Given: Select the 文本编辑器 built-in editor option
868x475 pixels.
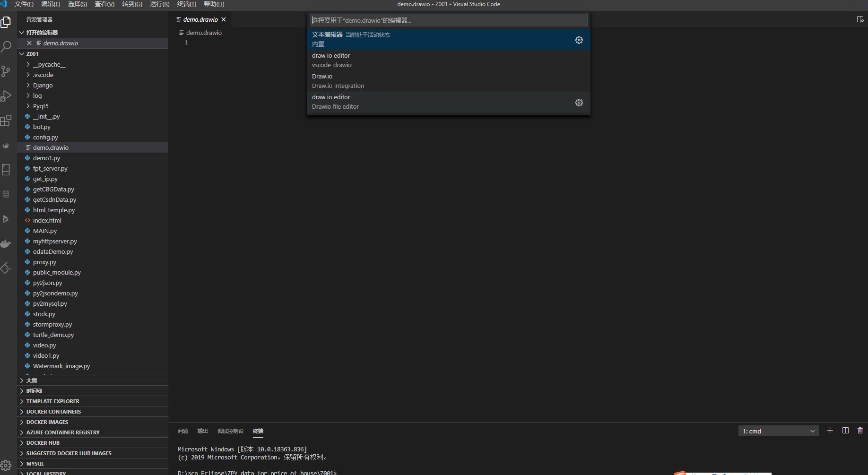Looking at the screenshot, I should click(449, 40).
